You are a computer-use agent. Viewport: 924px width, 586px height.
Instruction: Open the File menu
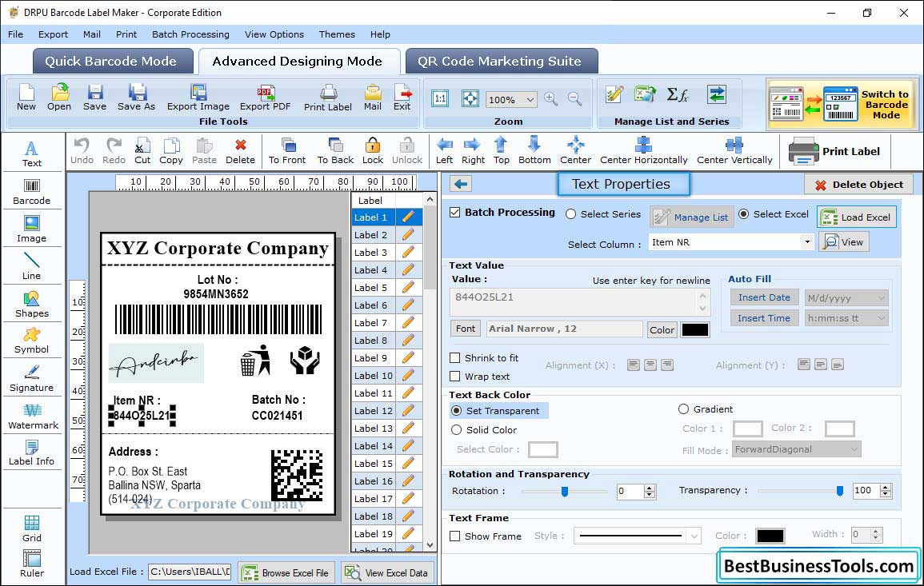coord(16,34)
